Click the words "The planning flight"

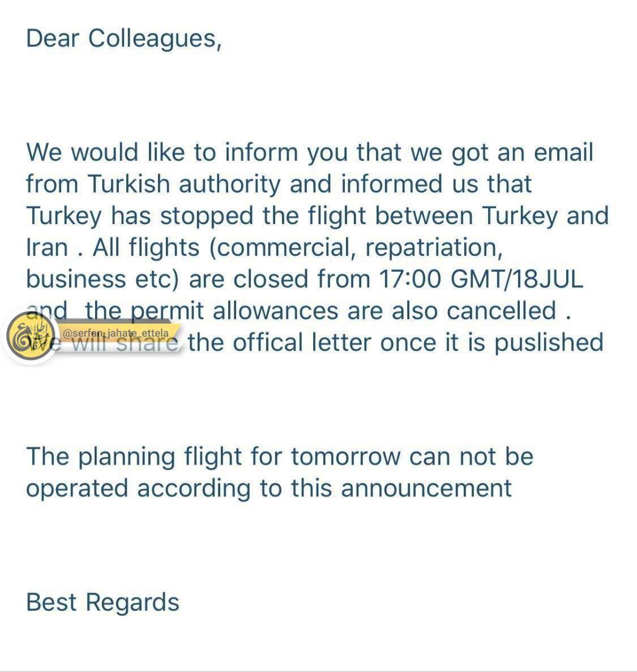point(134,457)
